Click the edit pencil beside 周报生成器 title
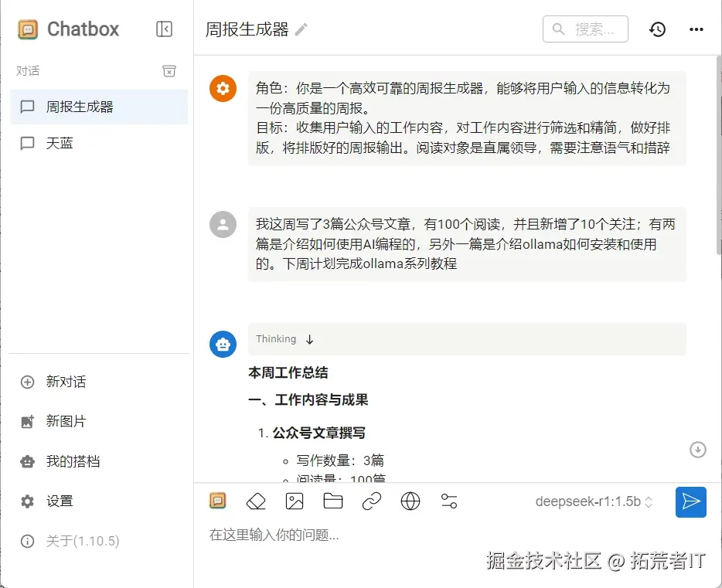This screenshot has height=588, width=722. tap(301, 29)
